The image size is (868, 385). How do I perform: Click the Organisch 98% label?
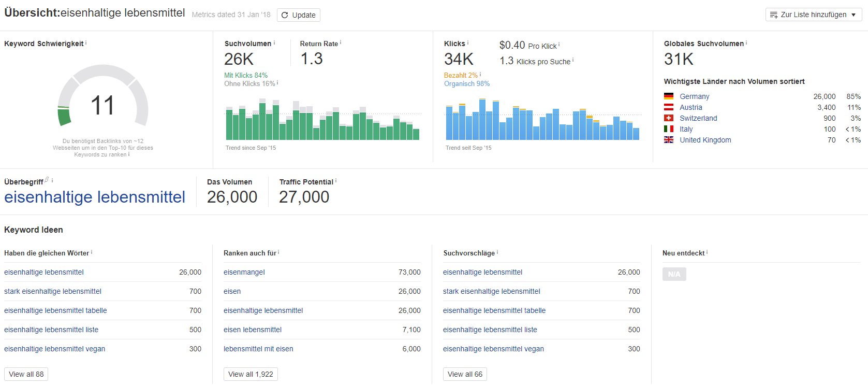[467, 83]
